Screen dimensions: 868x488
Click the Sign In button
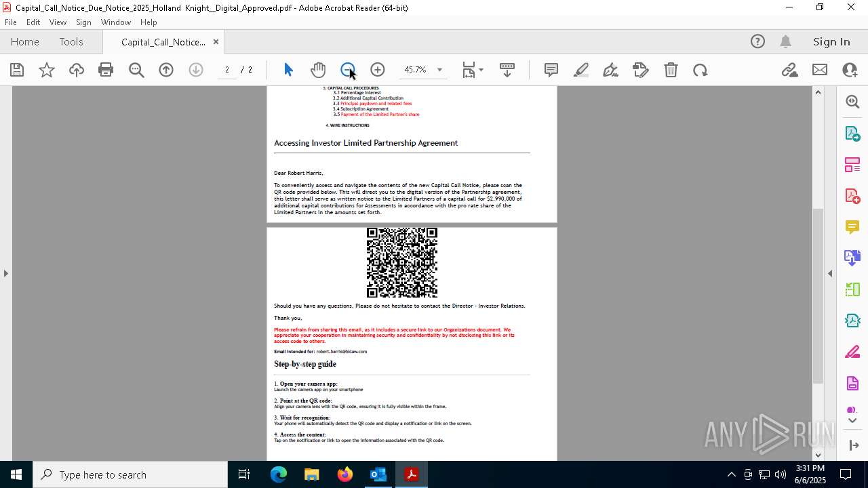831,42
